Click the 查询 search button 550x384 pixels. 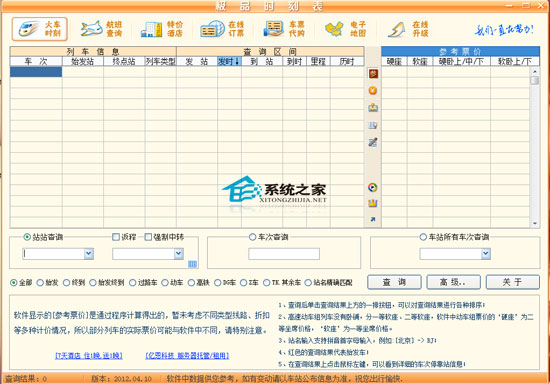coord(394,282)
